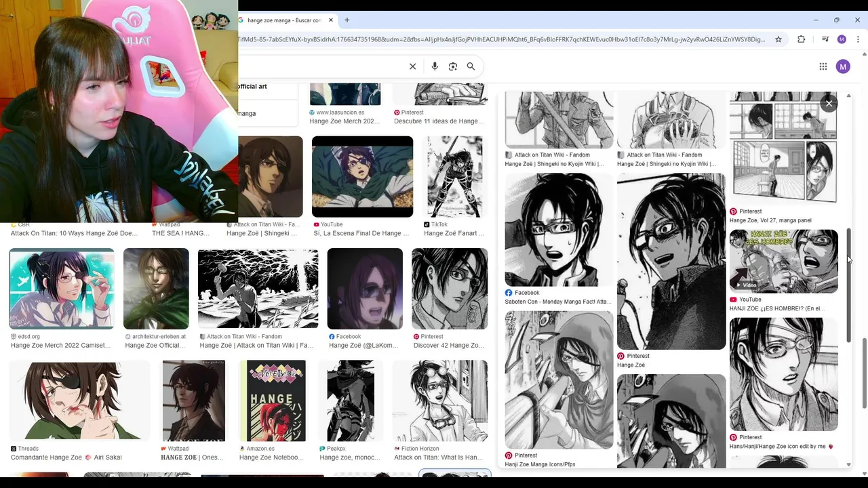The height and width of the screenshot is (488, 868).
Task: Close the hange zoe manga browser tab
Action: click(x=331, y=20)
